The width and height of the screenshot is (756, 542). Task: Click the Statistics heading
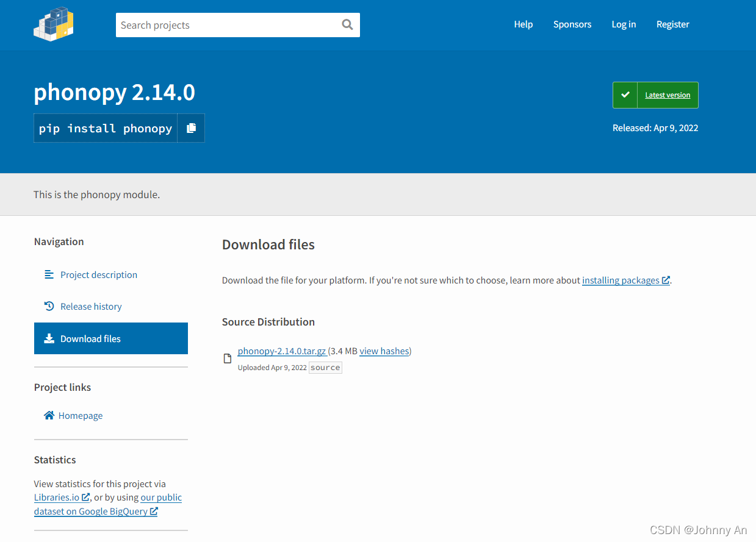[55, 460]
